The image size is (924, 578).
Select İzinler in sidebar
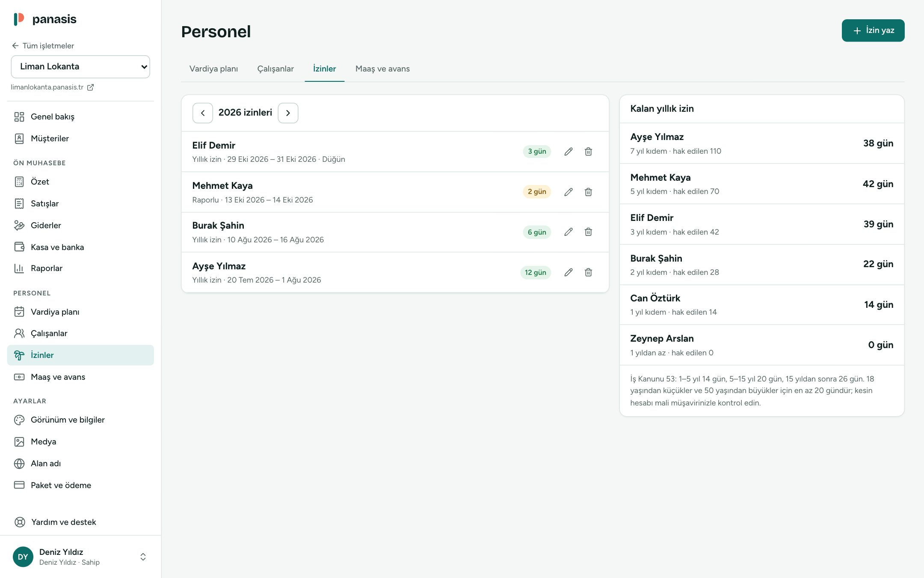[80, 355]
